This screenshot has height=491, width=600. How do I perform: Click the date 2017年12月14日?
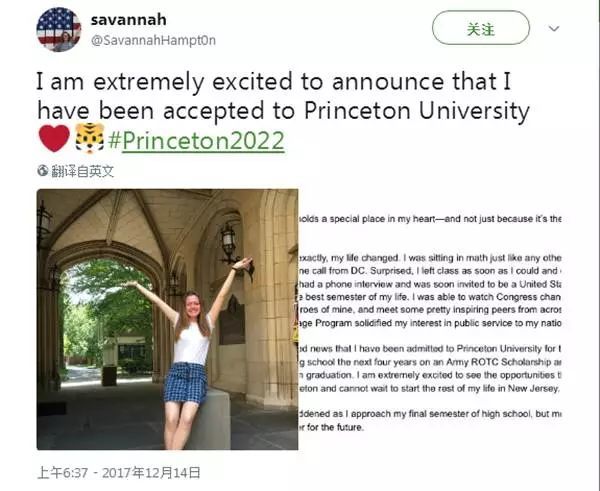point(153,472)
